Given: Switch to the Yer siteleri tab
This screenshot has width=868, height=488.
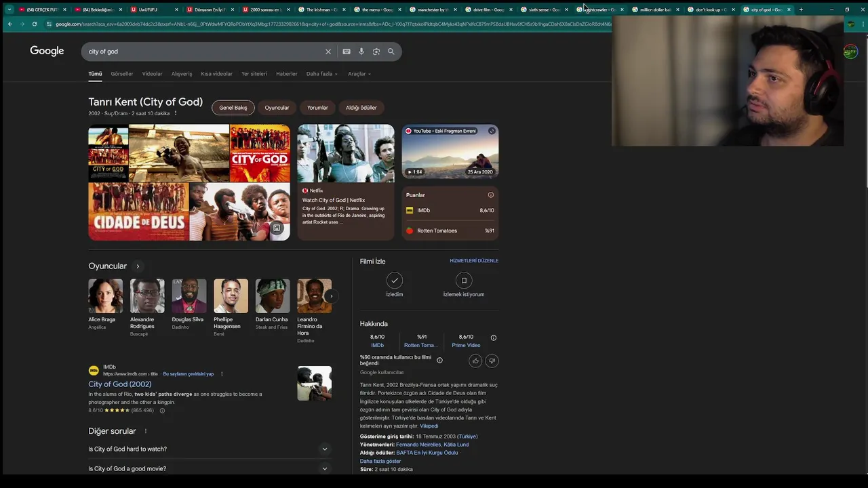Looking at the screenshot, I should coord(254,74).
